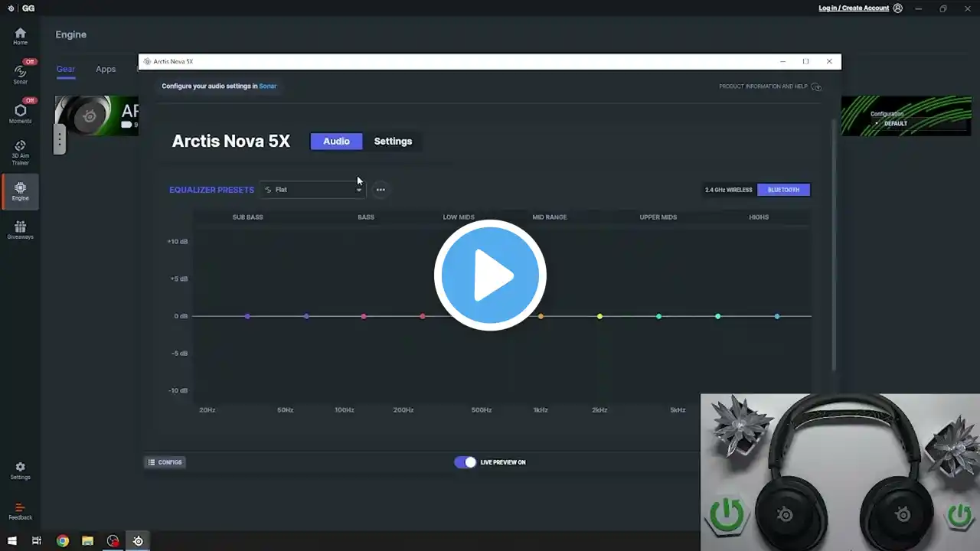980x551 pixels.
Task: Open File Explorer from the taskbar
Action: 88,541
